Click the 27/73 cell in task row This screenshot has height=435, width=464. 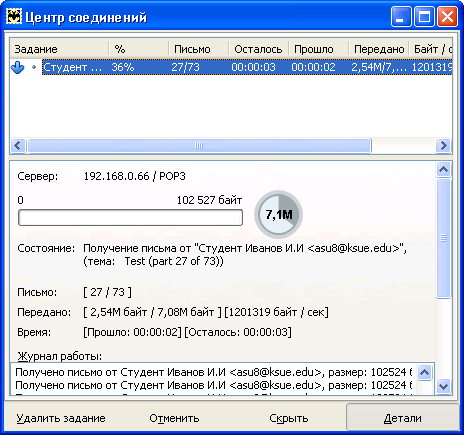click(185, 67)
